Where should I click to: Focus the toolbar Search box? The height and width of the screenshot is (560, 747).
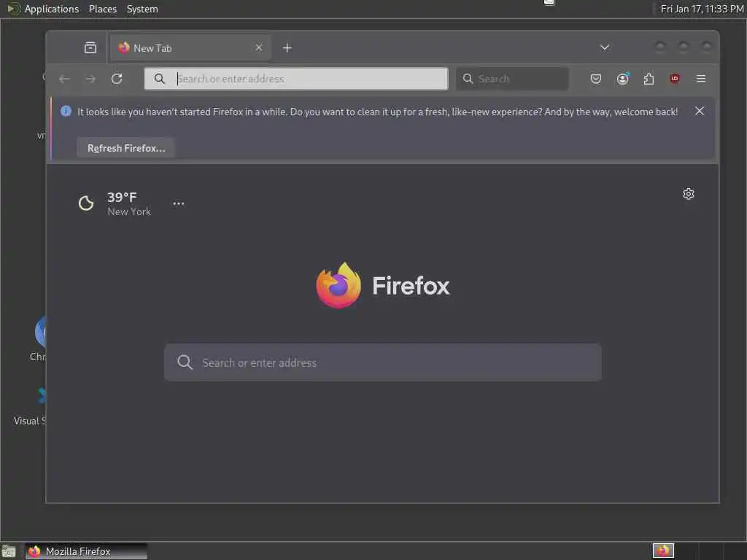[512, 79]
